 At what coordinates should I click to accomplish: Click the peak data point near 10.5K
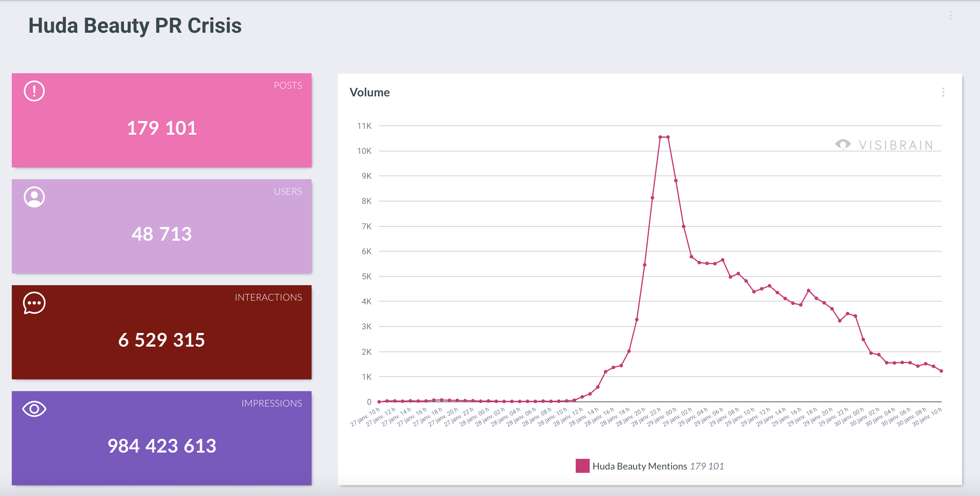[660, 137]
